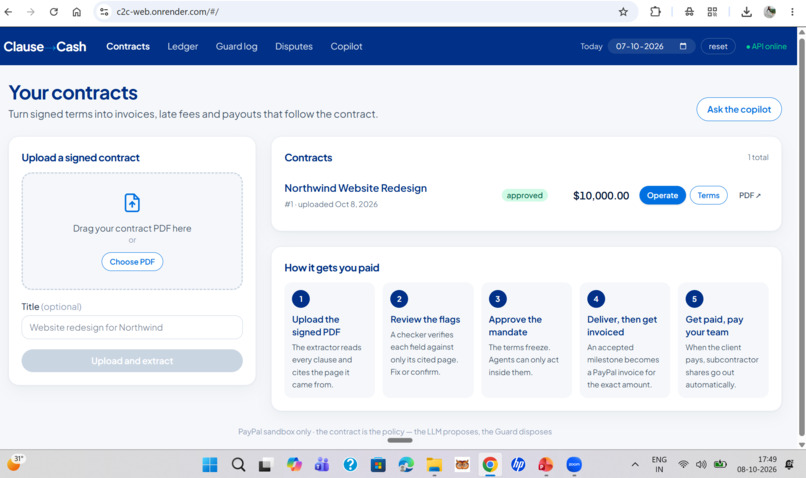This screenshot has height=478, width=806.
Task: Click the Operate button
Action: (x=662, y=195)
